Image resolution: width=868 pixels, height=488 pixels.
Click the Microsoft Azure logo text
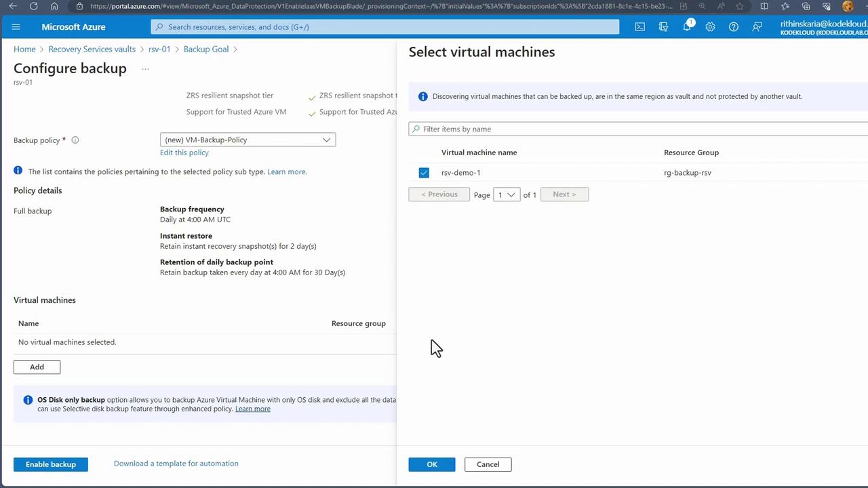(x=73, y=27)
